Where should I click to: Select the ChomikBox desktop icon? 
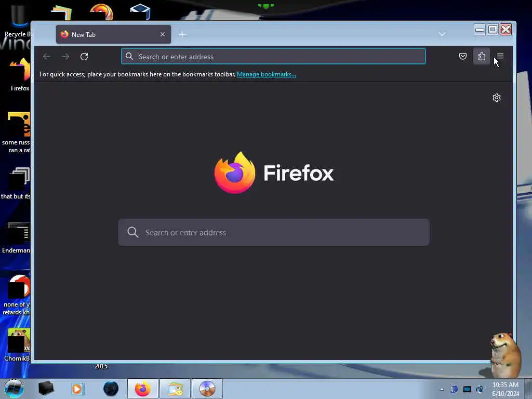click(17, 345)
